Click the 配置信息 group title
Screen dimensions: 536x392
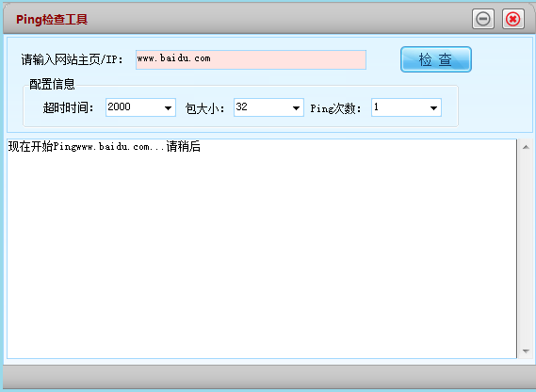pos(52,84)
